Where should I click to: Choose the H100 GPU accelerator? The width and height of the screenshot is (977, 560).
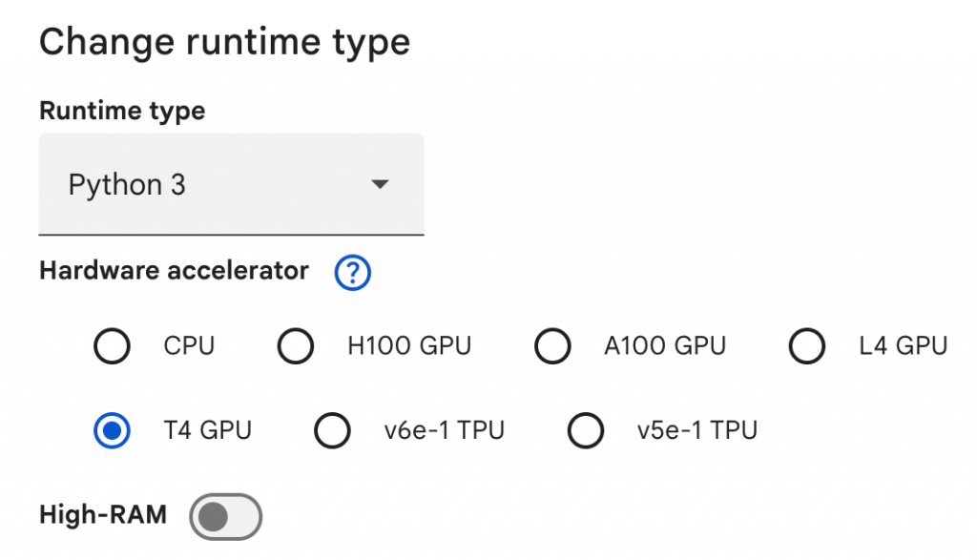296,346
